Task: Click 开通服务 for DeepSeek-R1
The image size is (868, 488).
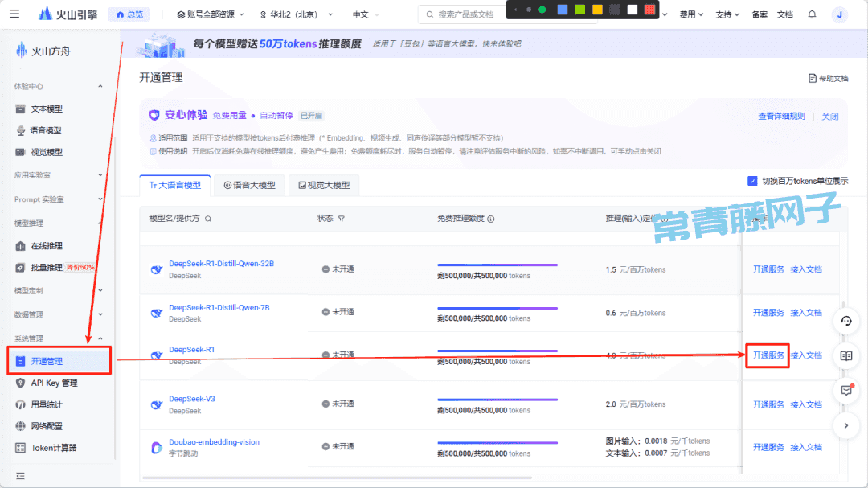Action: (x=768, y=355)
